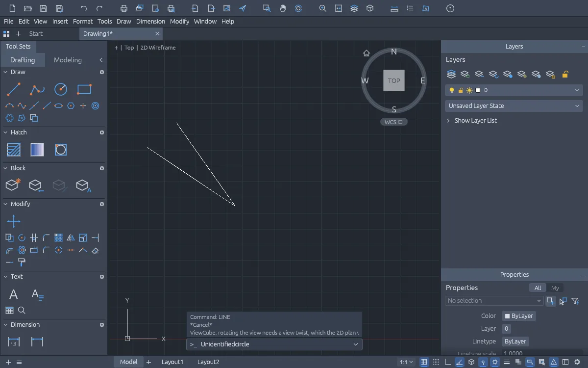Open the 1:1 annotation scale dropdown

[406, 362]
